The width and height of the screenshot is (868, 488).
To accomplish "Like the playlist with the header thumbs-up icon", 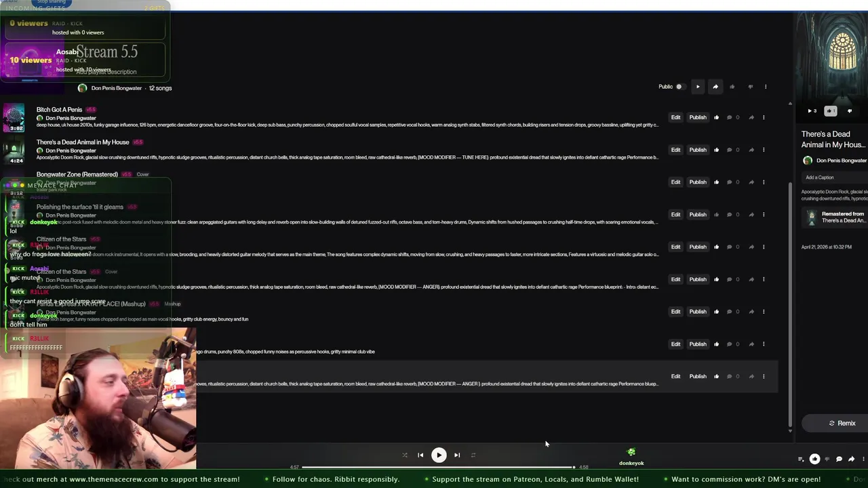I will tap(732, 87).
